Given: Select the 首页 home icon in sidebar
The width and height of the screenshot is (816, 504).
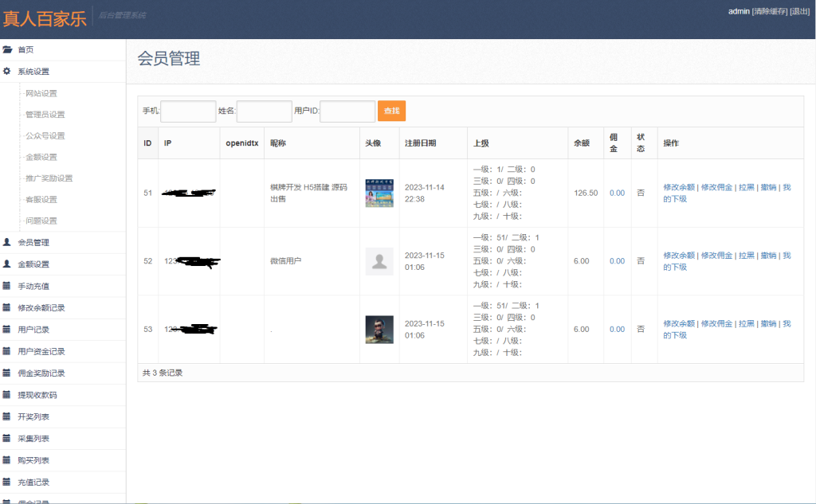Looking at the screenshot, I should coord(10,49).
